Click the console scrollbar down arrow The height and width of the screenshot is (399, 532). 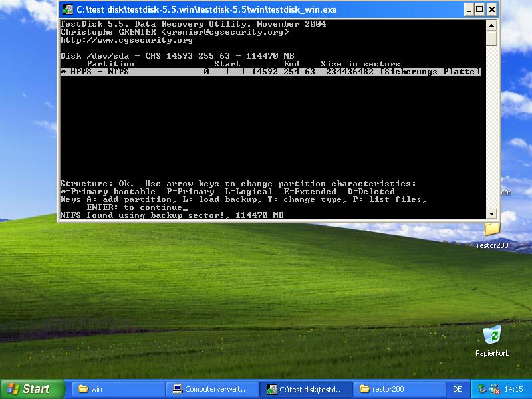coord(491,213)
